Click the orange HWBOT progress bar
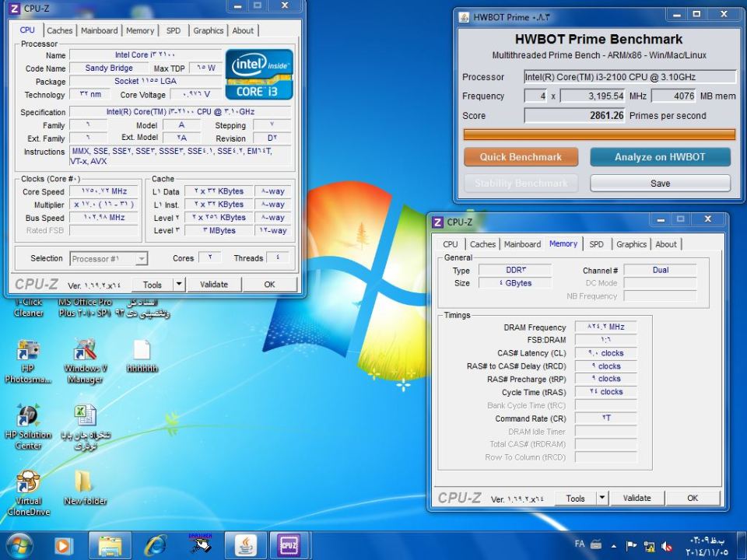Viewport: 747px width, 560px height. pyautogui.click(x=599, y=135)
